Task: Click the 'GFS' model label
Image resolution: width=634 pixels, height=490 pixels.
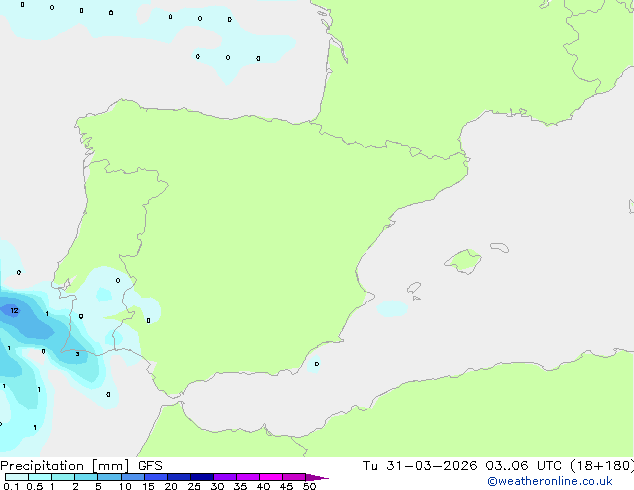Action: point(150,466)
